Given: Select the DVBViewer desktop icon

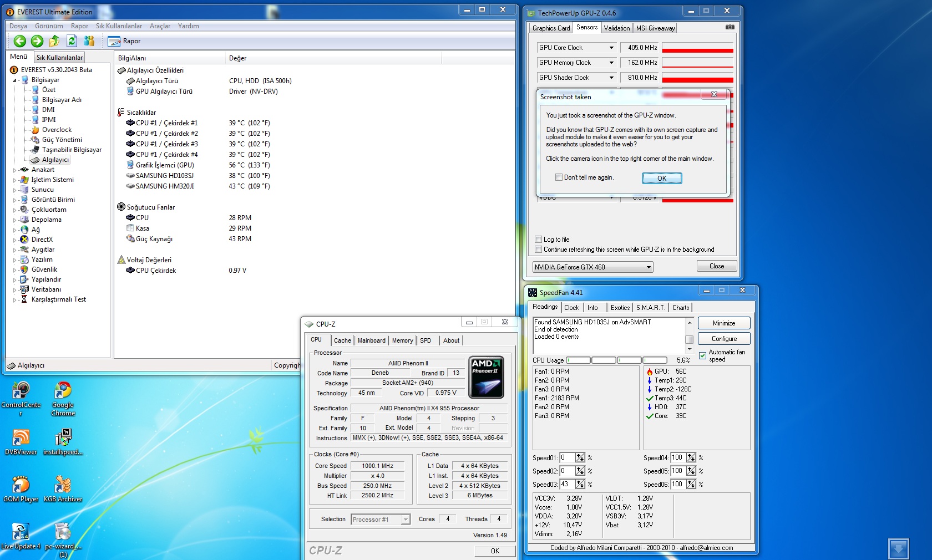Looking at the screenshot, I should (x=21, y=442).
